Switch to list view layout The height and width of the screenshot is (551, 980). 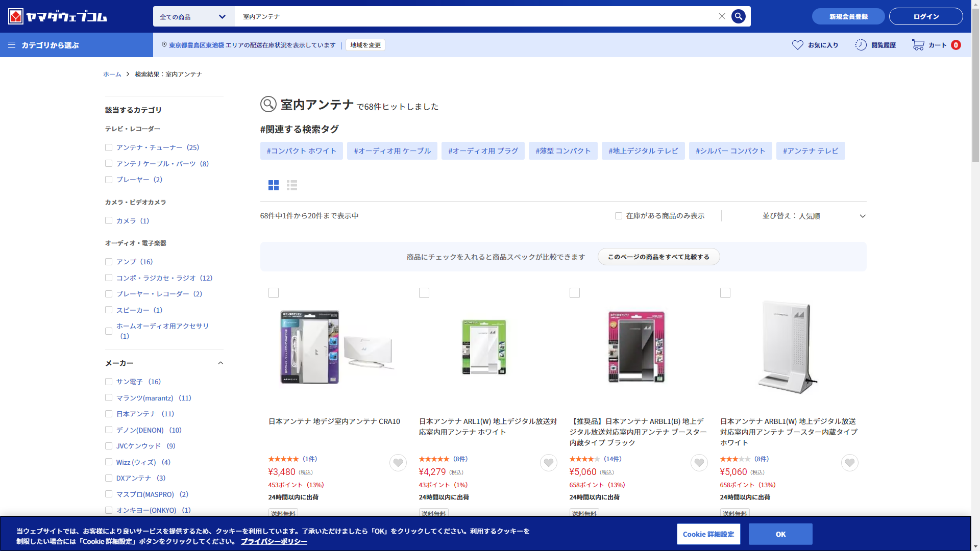click(x=292, y=185)
